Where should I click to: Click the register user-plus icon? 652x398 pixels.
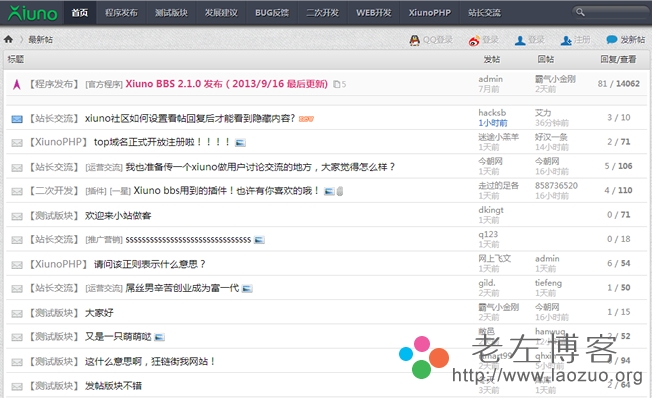pyautogui.click(x=566, y=40)
